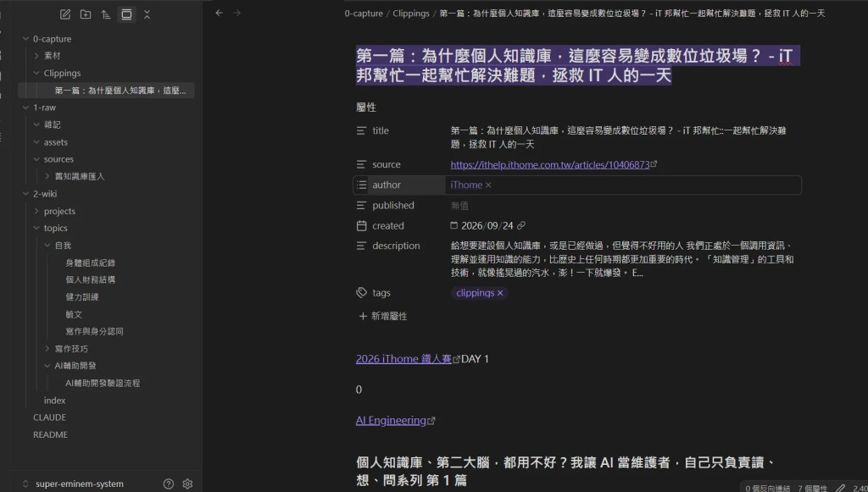
Task: Toggle auto-reveal of the current file
Action: pyautogui.click(x=127, y=15)
